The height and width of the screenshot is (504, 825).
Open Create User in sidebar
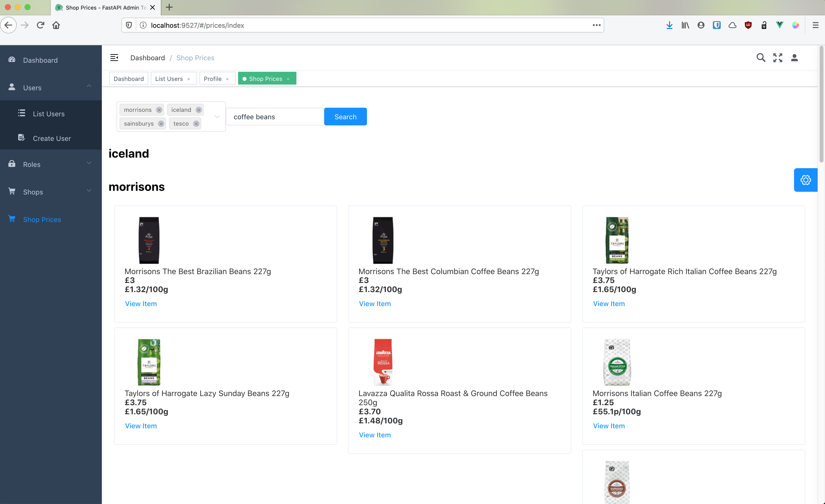point(52,138)
